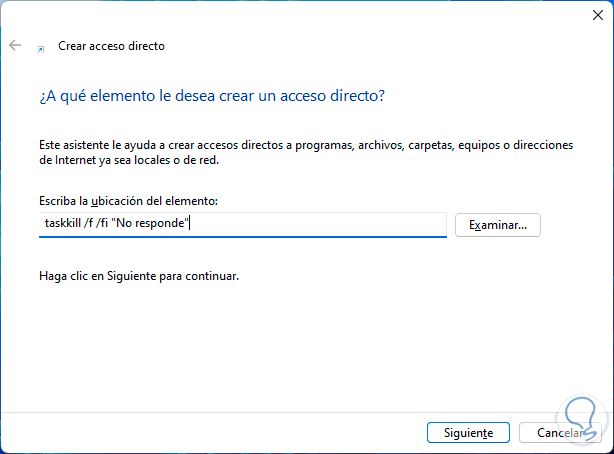Click the "/fi" parameter in the location field
The image size is (614, 454).
click(x=104, y=224)
